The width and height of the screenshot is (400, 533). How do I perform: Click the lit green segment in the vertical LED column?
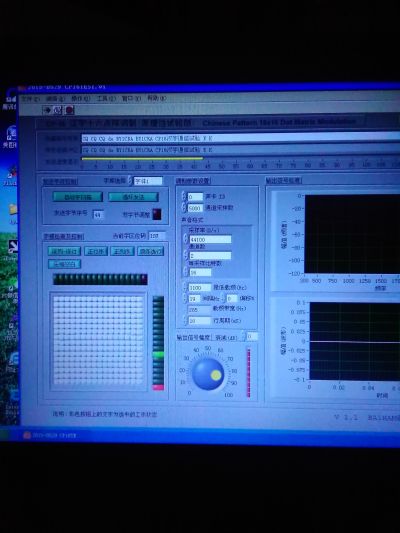click(158, 355)
